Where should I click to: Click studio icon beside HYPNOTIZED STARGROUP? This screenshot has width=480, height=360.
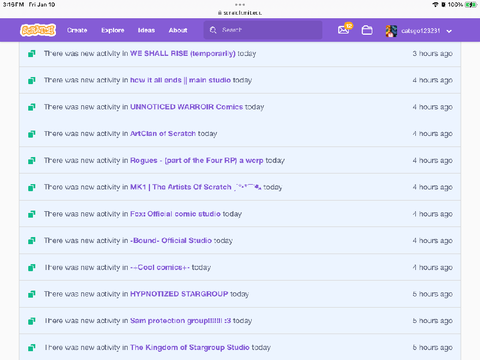point(32,294)
